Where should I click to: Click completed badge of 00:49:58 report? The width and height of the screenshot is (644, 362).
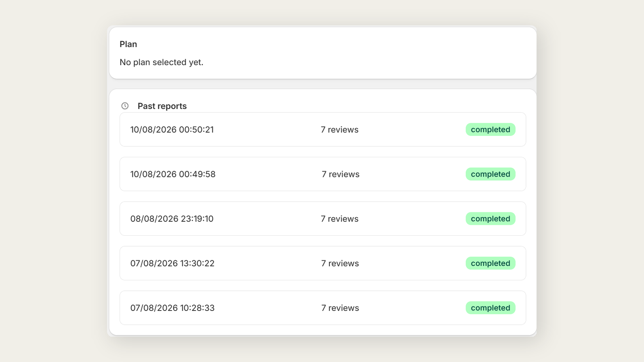click(x=490, y=174)
